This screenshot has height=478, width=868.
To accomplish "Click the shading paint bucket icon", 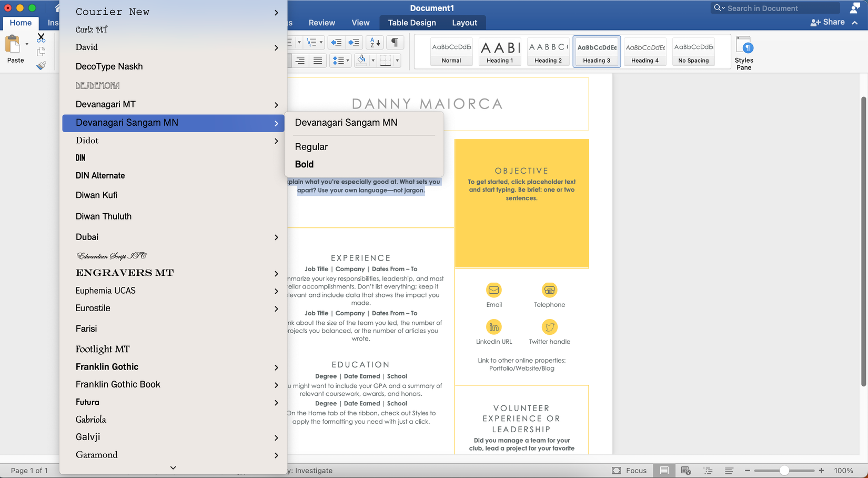I will 361,60.
